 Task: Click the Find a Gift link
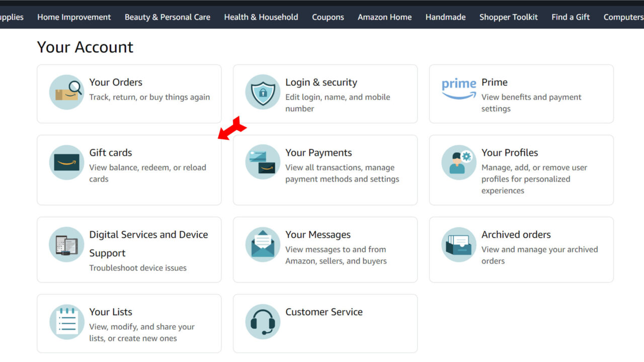[x=571, y=17]
